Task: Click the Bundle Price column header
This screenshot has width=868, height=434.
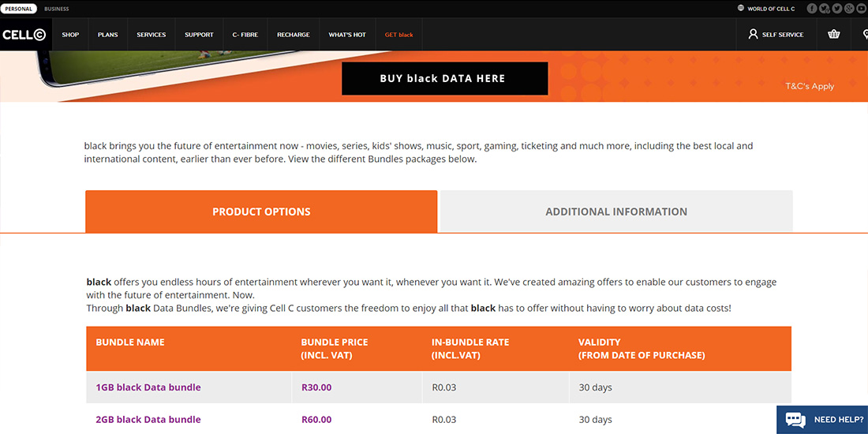Action: click(335, 349)
